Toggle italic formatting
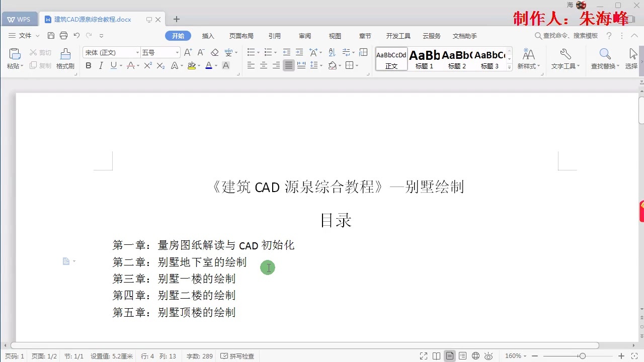Image resolution: width=644 pixels, height=362 pixels. pyautogui.click(x=101, y=65)
